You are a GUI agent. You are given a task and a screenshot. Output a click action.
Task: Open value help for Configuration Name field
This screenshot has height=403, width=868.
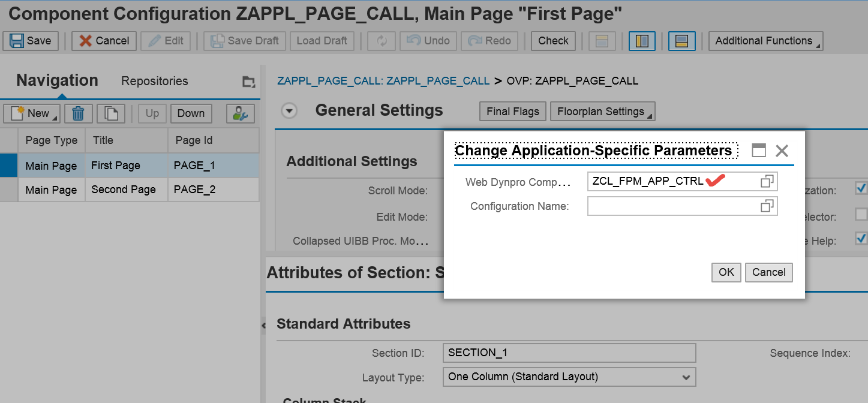766,206
